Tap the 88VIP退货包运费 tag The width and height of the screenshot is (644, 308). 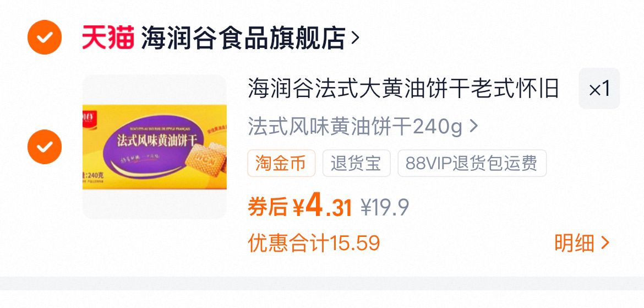point(472,163)
